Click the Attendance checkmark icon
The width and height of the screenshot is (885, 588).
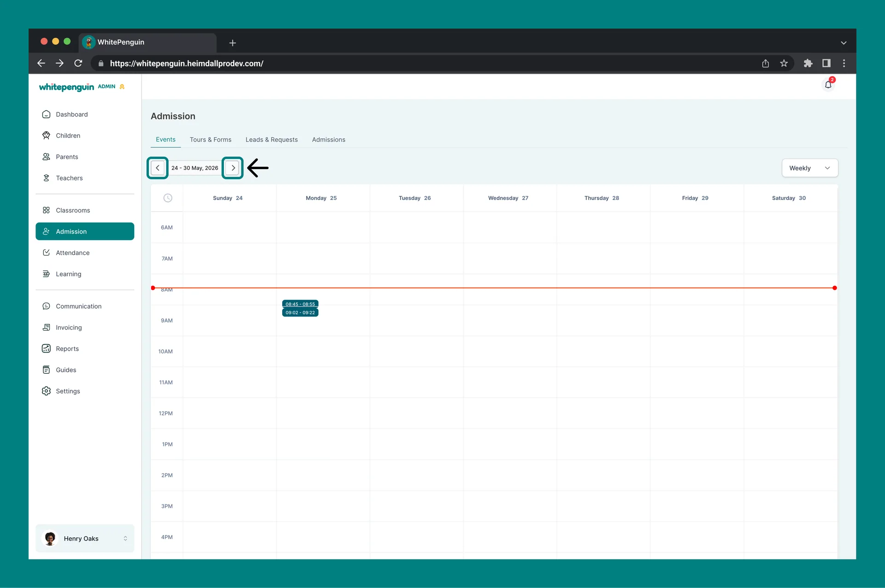(46, 253)
